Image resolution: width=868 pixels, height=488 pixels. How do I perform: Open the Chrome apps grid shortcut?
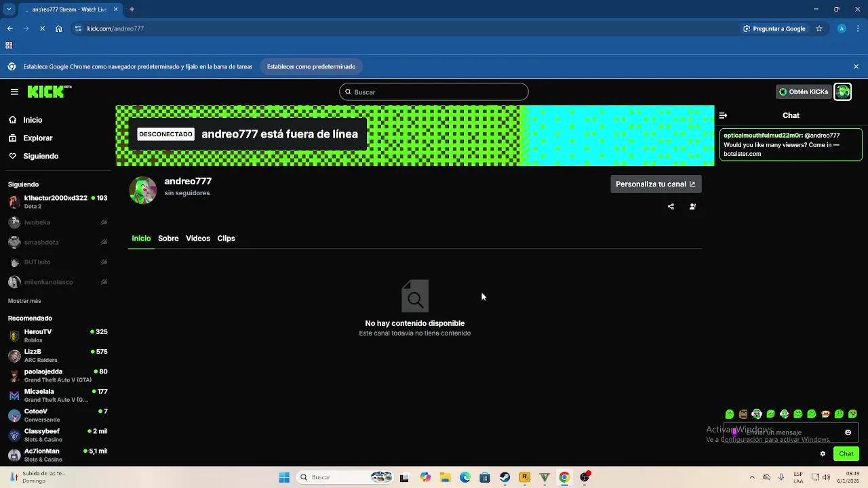(9, 45)
